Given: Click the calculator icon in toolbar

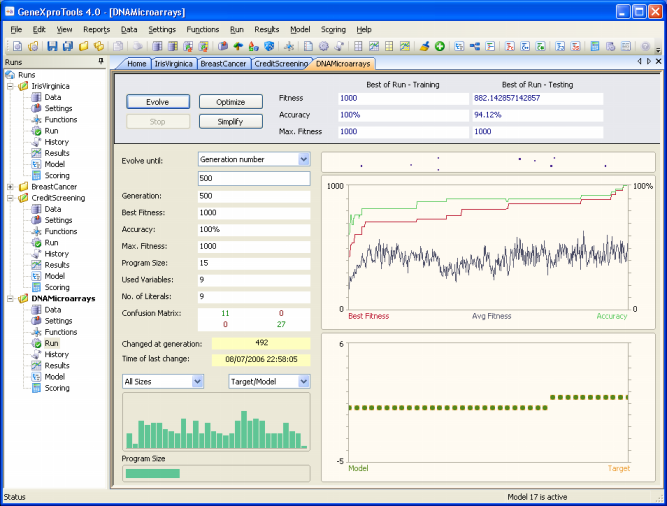Looking at the screenshot, I should tap(595, 46).
